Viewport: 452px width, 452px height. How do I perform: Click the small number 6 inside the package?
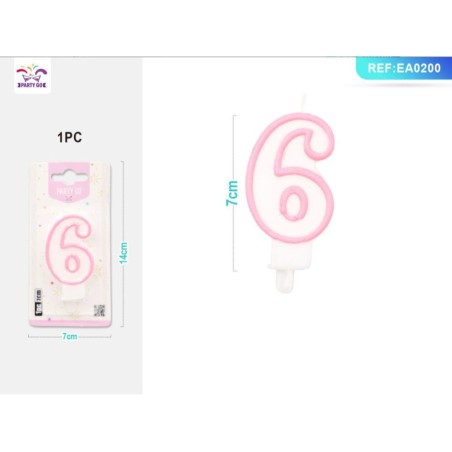69,250
